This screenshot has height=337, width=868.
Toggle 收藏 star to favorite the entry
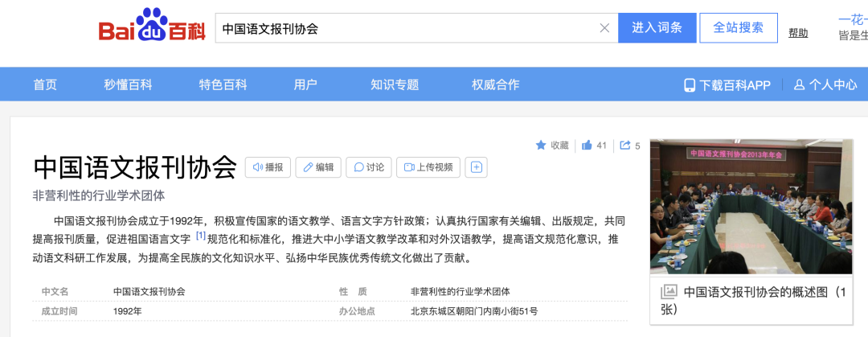[x=552, y=146]
